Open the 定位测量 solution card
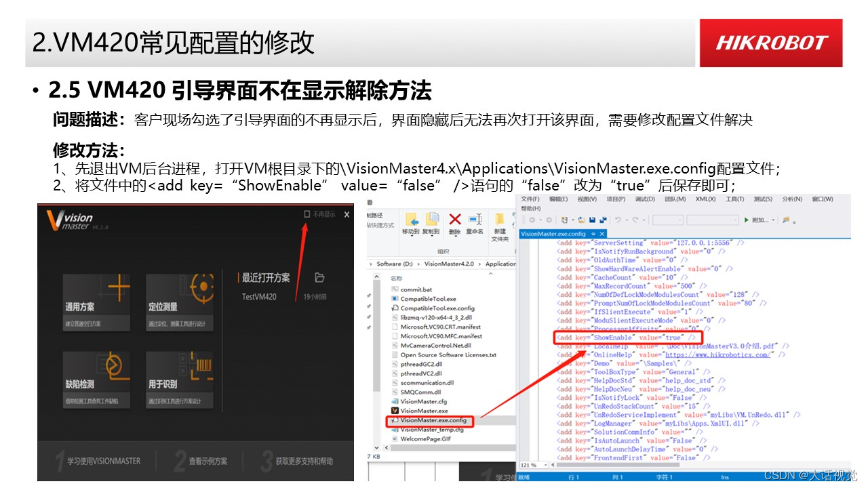Image resolution: width=868 pixels, height=488 pixels. click(180, 303)
